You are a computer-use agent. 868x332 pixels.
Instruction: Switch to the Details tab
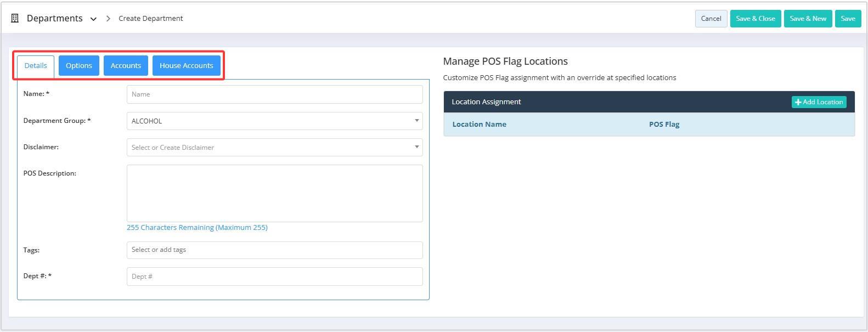pos(36,66)
